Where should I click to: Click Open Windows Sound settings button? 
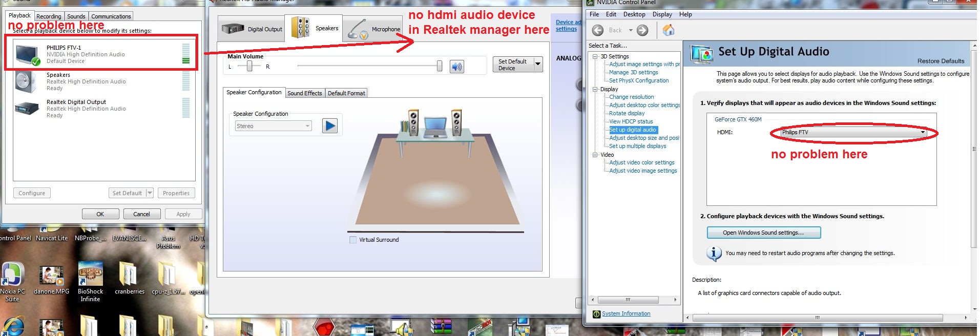(x=764, y=233)
